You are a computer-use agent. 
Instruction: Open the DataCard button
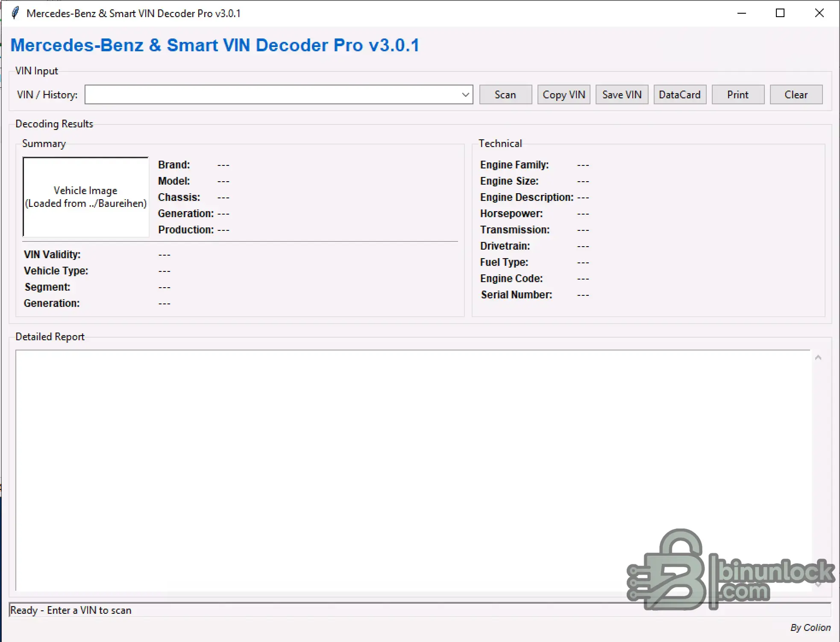pos(680,94)
